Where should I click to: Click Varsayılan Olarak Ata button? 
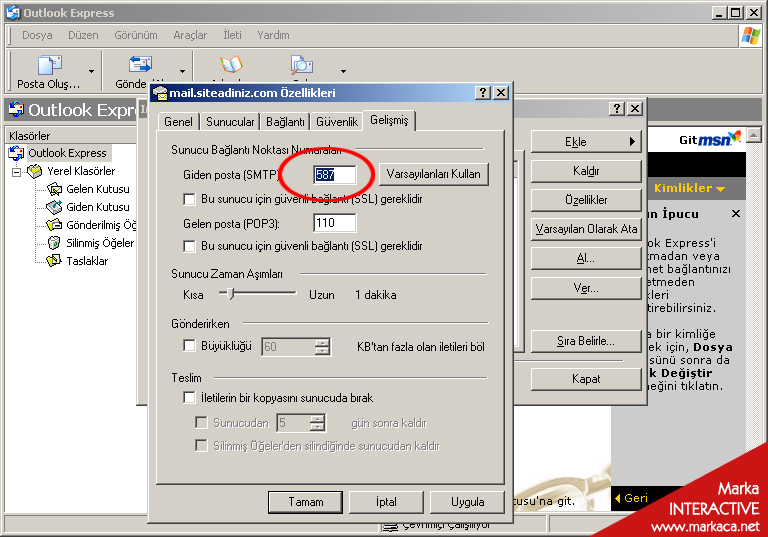pos(586,229)
